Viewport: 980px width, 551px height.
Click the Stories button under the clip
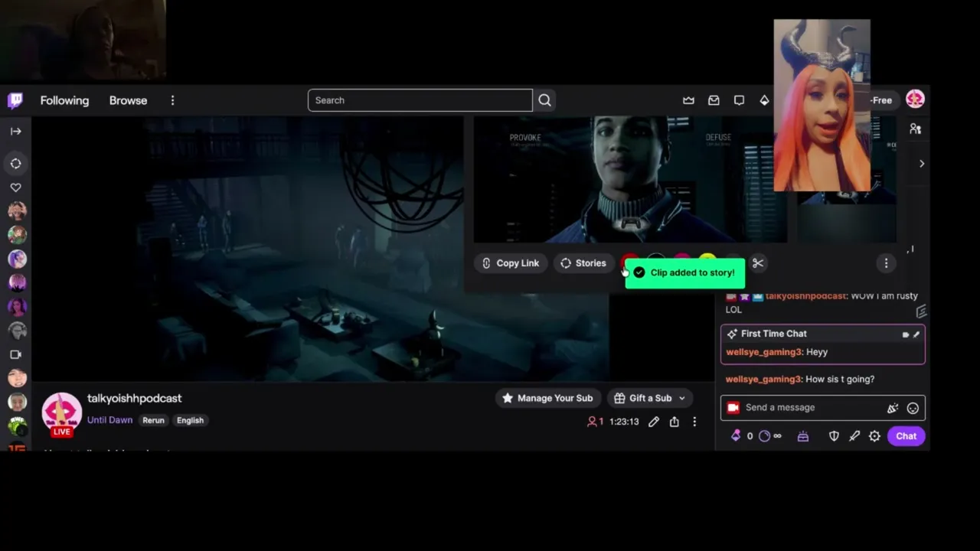pyautogui.click(x=583, y=263)
